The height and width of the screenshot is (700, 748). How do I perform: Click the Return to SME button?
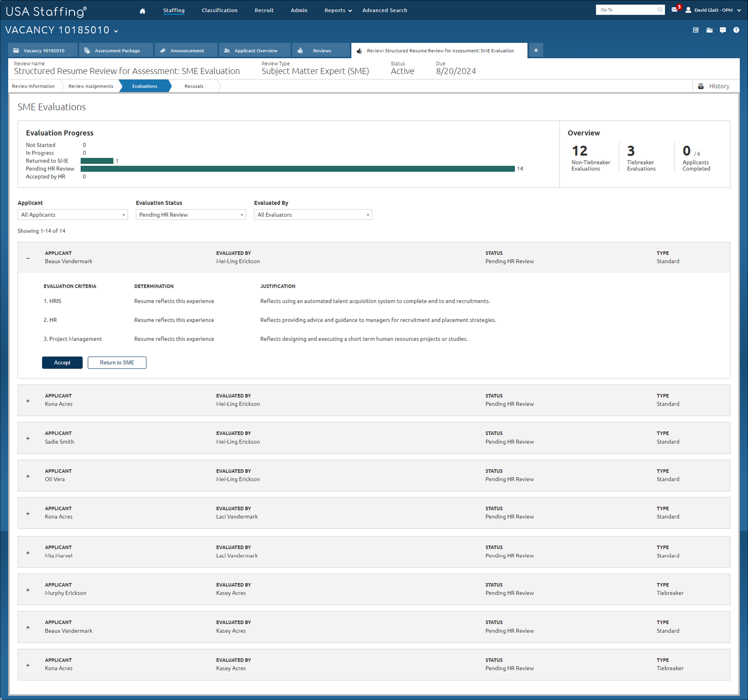pos(117,362)
